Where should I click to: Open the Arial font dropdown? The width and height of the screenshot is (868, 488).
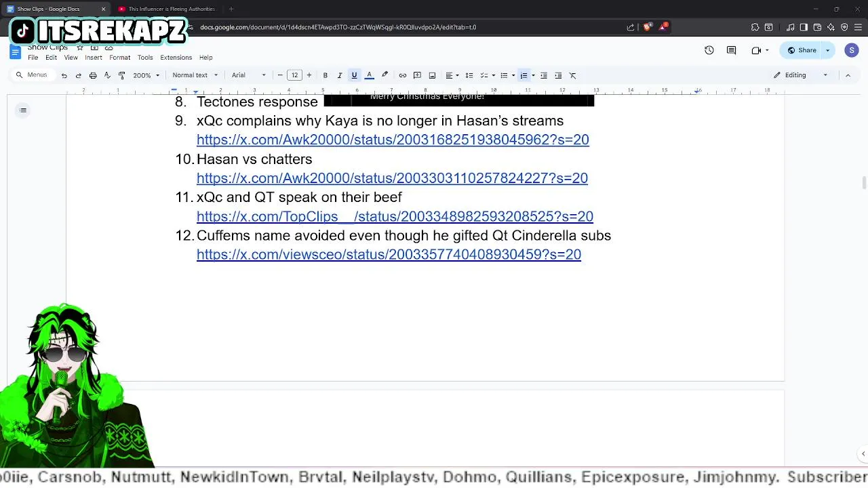click(249, 75)
